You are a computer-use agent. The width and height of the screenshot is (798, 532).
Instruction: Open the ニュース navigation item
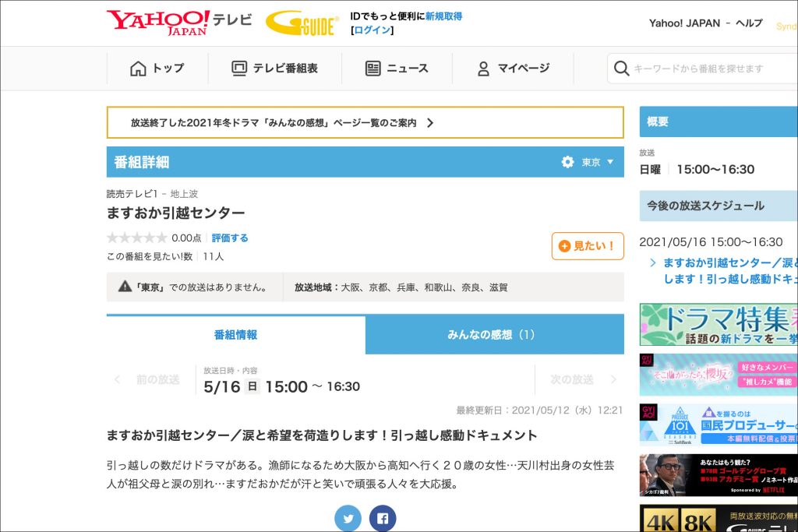397,69
